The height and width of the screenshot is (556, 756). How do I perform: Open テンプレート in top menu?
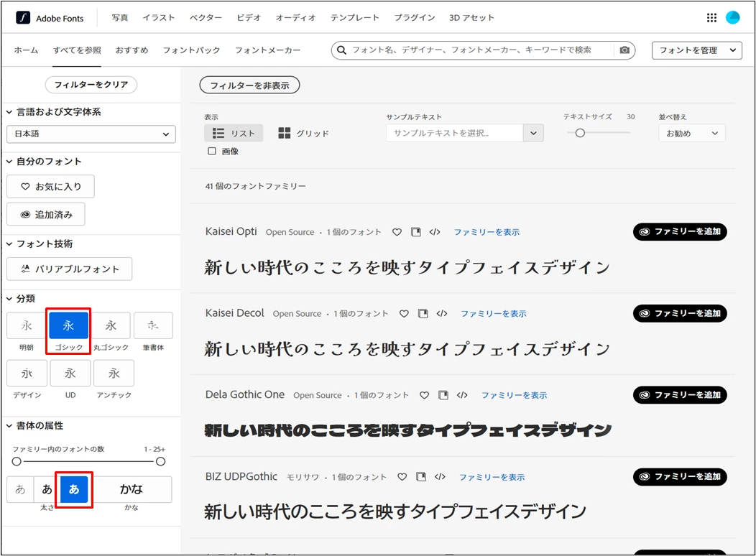(x=355, y=18)
